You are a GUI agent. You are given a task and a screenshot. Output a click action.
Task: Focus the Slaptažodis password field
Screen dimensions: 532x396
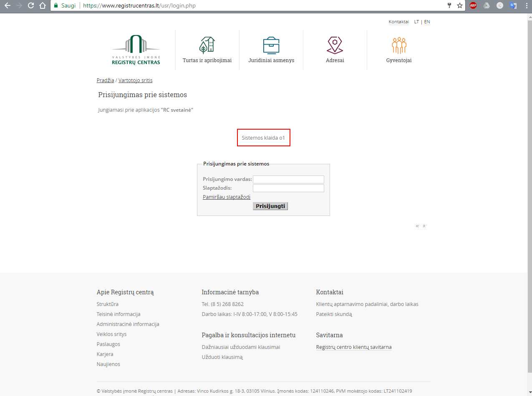288,188
